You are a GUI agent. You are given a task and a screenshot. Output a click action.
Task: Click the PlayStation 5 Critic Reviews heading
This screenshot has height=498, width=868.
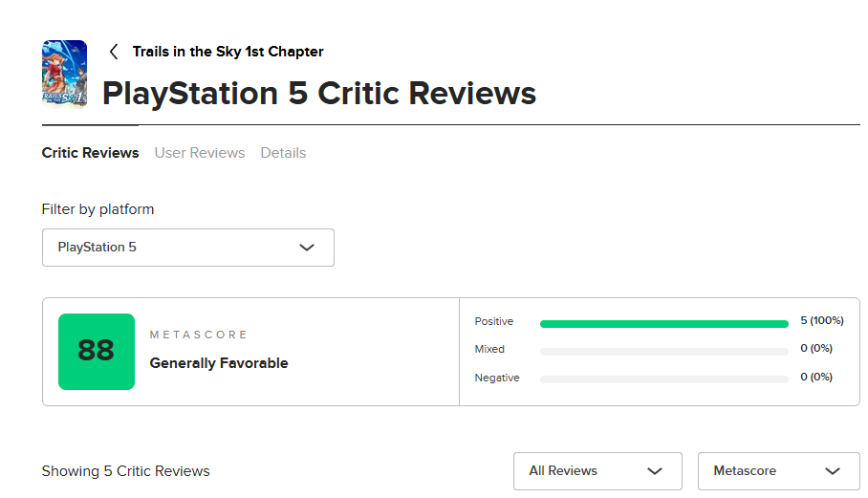point(319,94)
